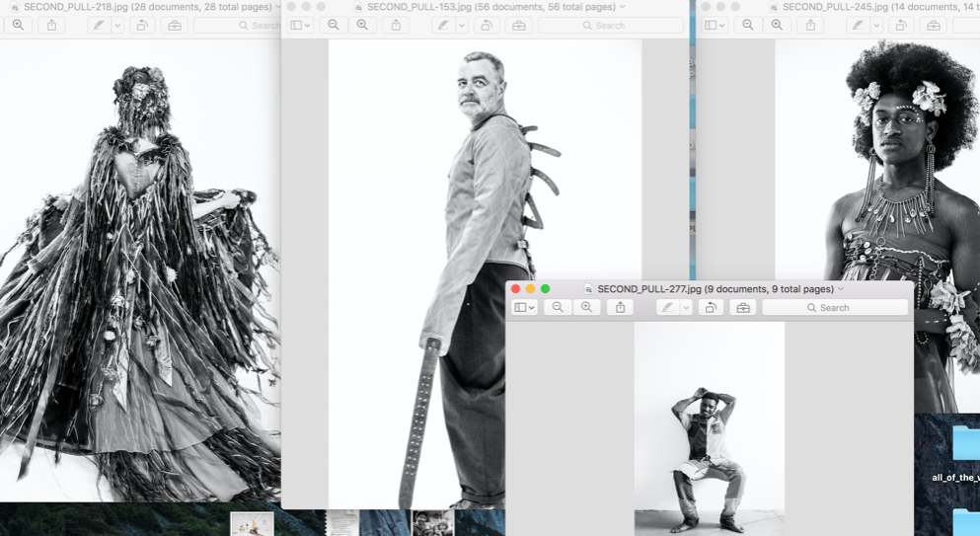Open sidebar view menu in SECOND_PULL-277 window
Image resolution: width=980 pixels, height=536 pixels.
[524, 308]
